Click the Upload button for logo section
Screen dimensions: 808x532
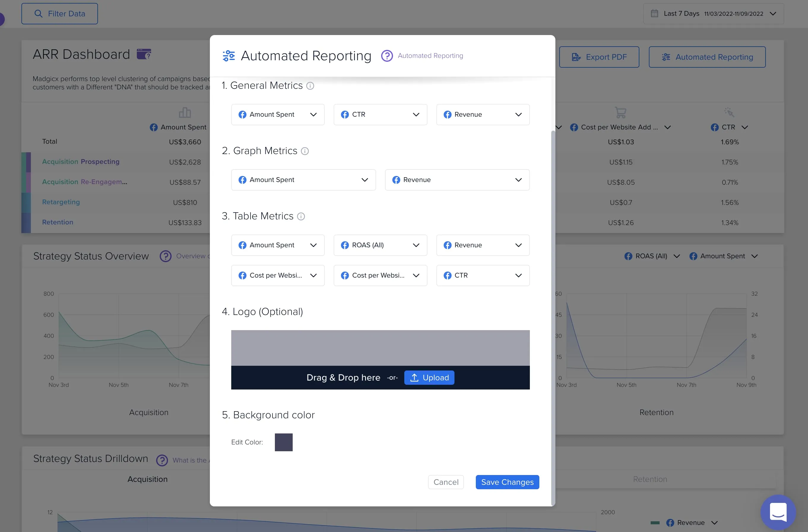coord(429,378)
